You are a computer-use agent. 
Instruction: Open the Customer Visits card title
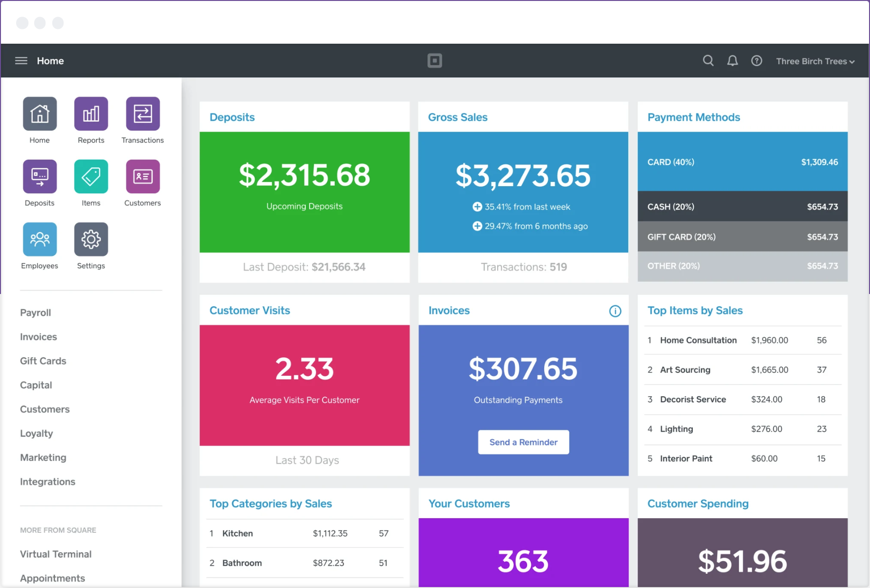click(250, 311)
